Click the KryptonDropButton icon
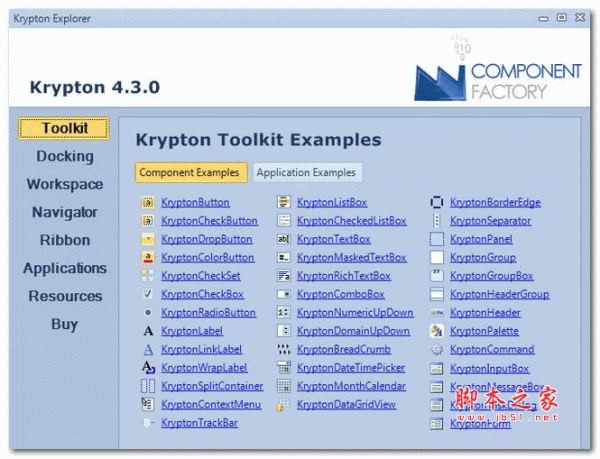Screen dimensions: 600x459 coord(148,239)
